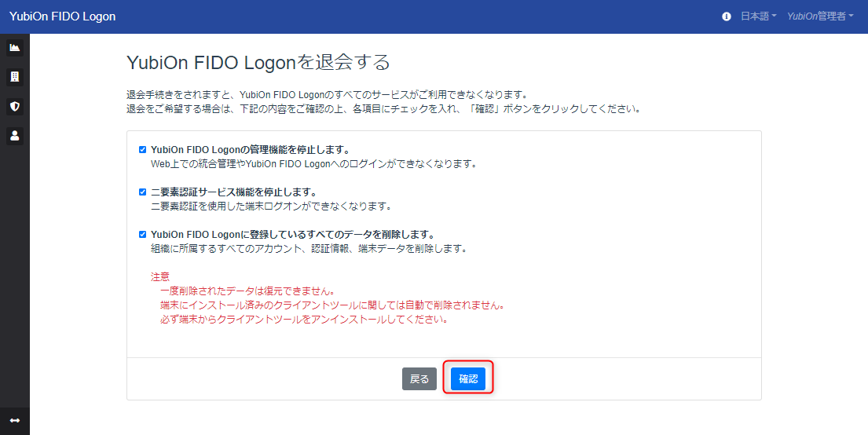The width and height of the screenshot is (868, 435).
Task: Uncheck the 二要素認証サービス機能を停止します checkbox
Action: tap(142, 192)
